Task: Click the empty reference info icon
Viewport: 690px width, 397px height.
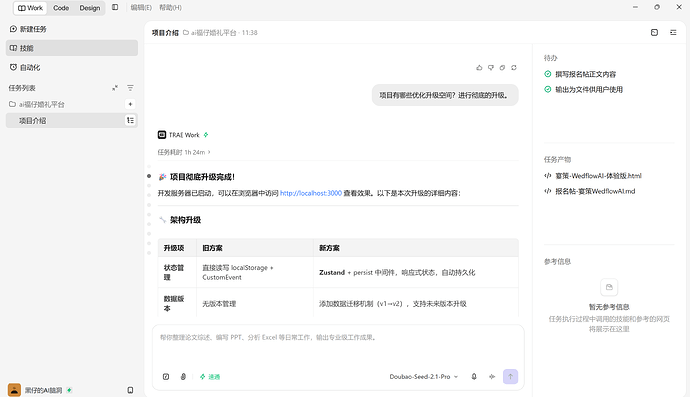Action: pyautogui.click(x=609, y=287)
